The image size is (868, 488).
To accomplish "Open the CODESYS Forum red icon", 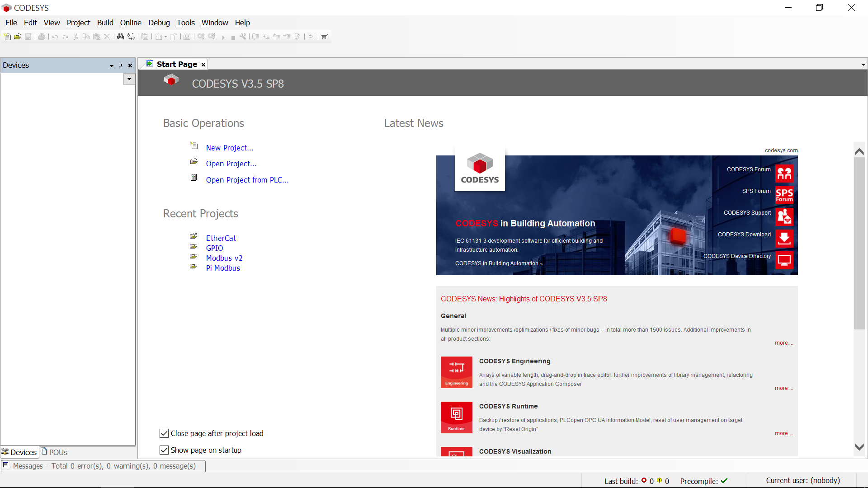I will click(784, 173).
